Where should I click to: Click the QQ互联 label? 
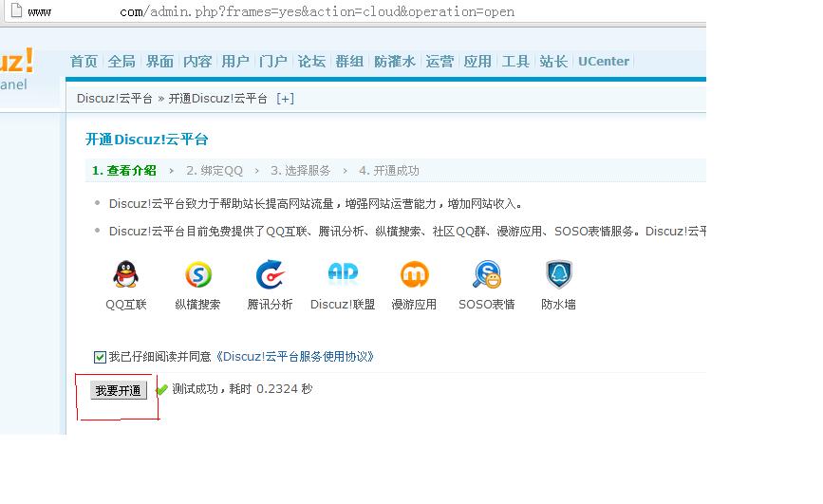point(126,305)
